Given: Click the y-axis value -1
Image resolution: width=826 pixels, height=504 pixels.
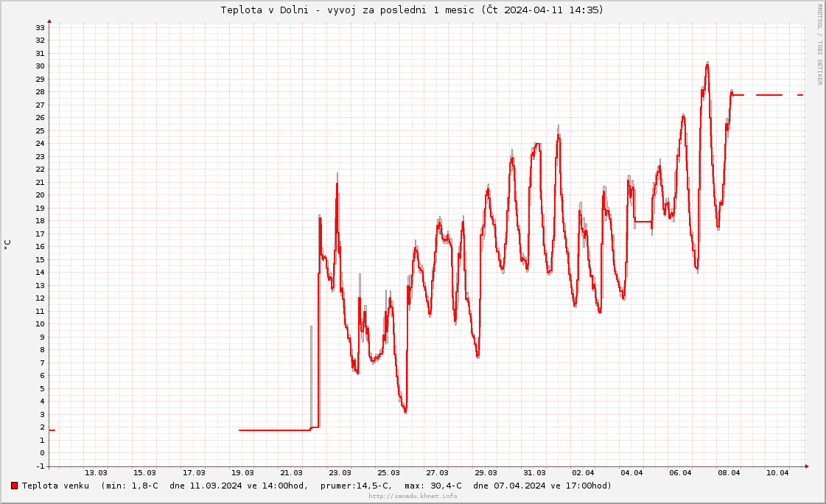Looking at the screenshot, I should tap(40, 466).
